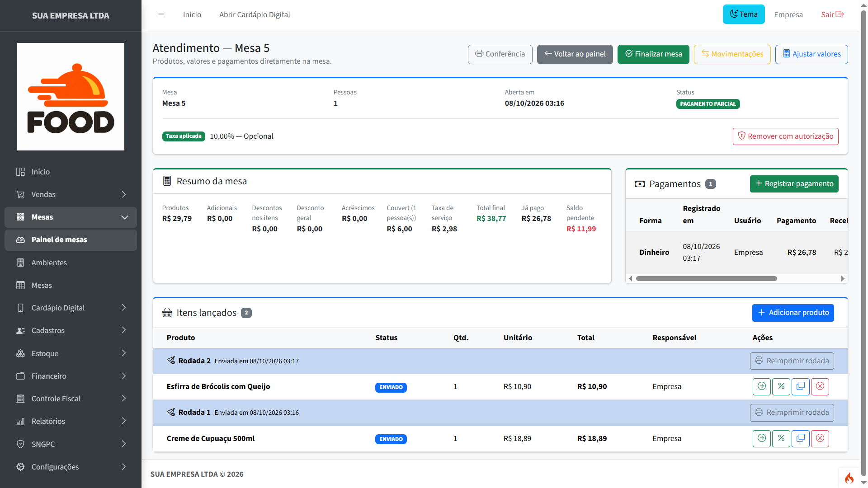Reimprimir rodada for Rodada 2

click(x=792, y=361)
